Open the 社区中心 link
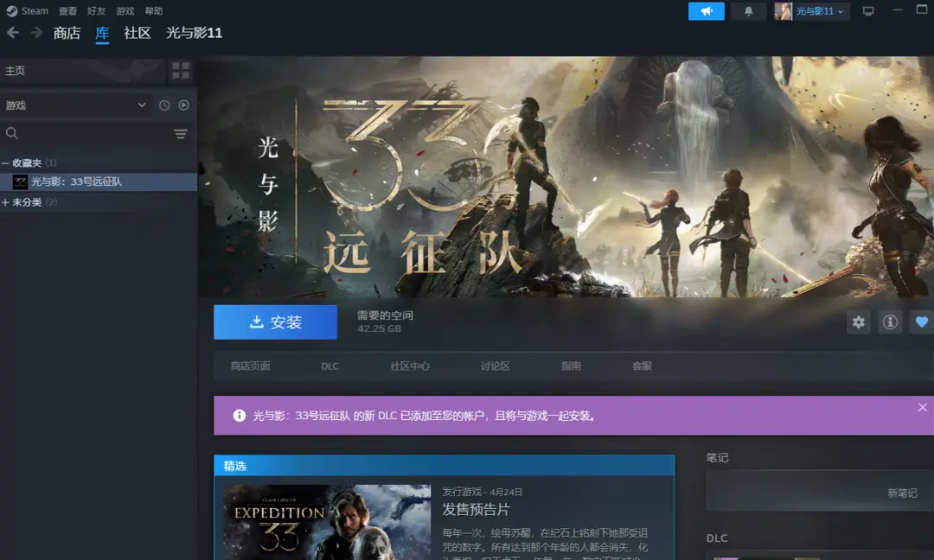 pyautogui.click(x=410, y=366)
